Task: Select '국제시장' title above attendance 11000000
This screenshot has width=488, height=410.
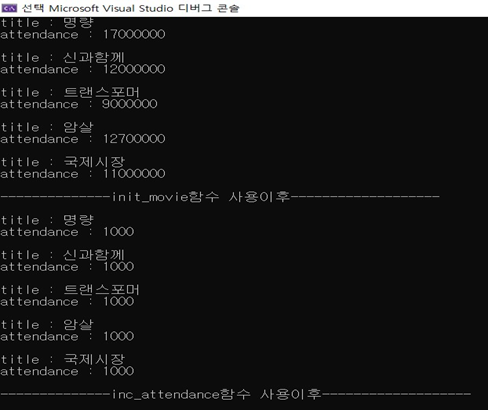Action: point(94,162)
